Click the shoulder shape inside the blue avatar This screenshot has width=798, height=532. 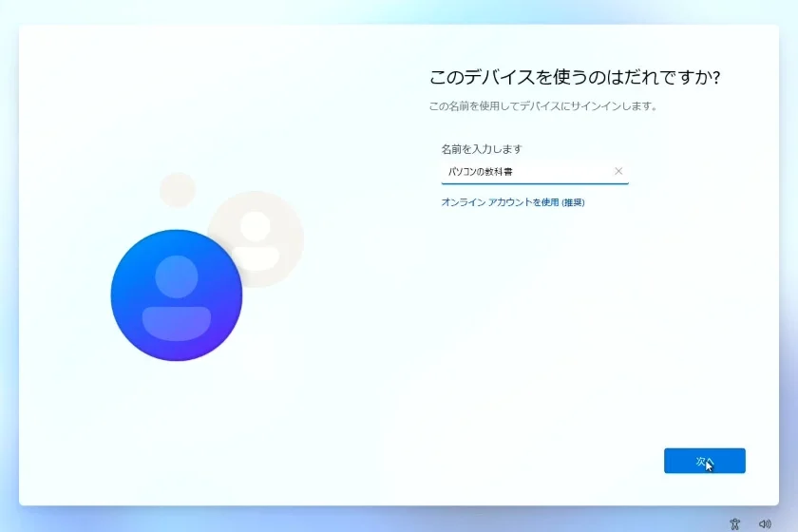(x=176, y=321)
